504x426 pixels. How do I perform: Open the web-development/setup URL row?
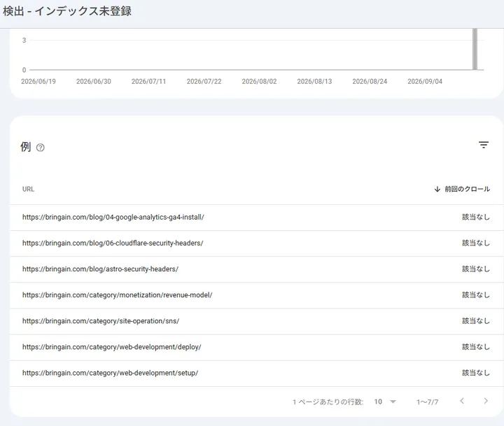coord(256,374)
